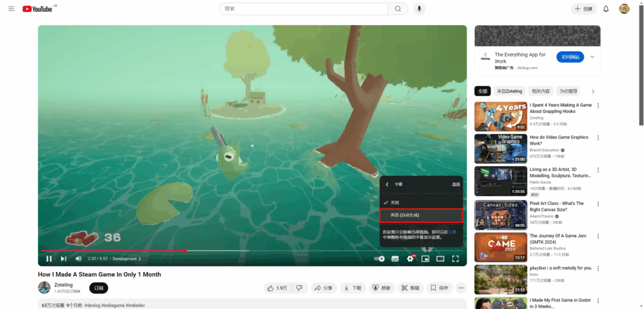
Task: Click the 剪辑 clip button
Action: click(411, 288)
